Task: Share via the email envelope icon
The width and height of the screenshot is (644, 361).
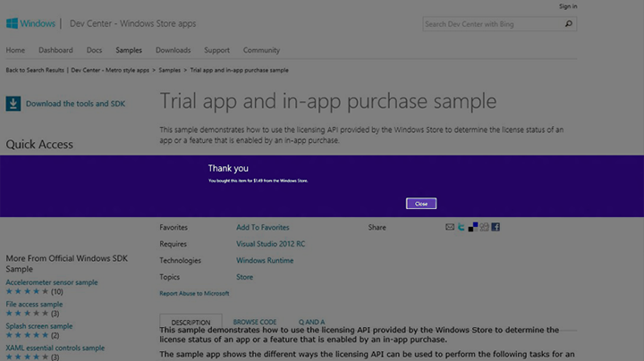Action: click(450, 227)
